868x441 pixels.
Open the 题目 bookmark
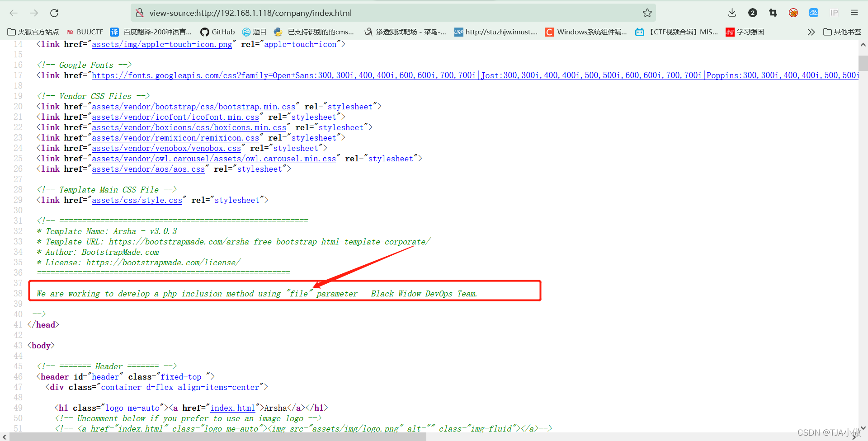pyautogui.click(x=254, y=32)
